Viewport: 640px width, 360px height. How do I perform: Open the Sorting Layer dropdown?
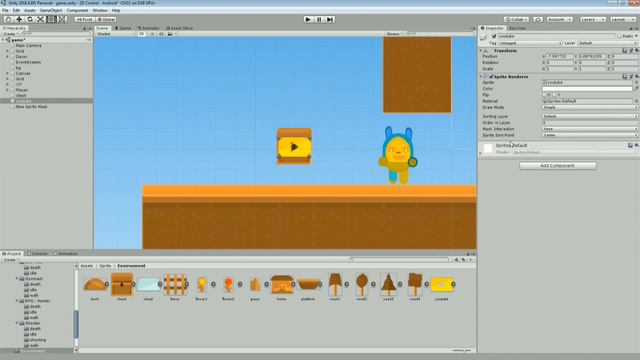pos(589,116)
